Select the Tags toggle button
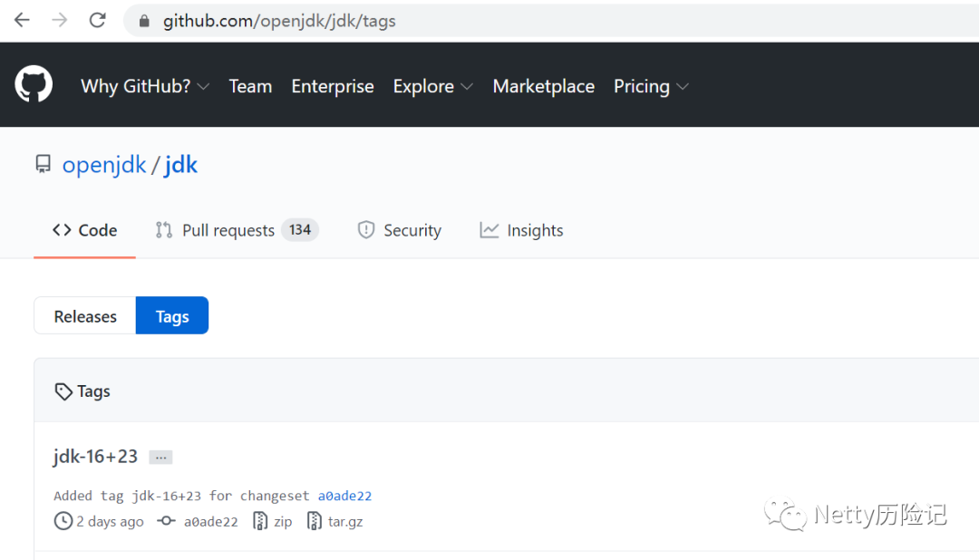979x560 pixels. click(172, 316)
